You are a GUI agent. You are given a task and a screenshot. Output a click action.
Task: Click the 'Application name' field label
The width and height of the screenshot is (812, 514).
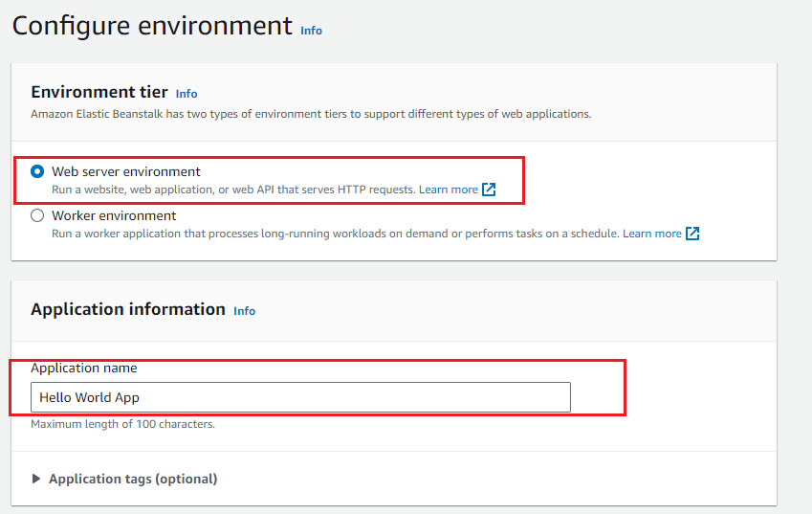tap(84, 368)
